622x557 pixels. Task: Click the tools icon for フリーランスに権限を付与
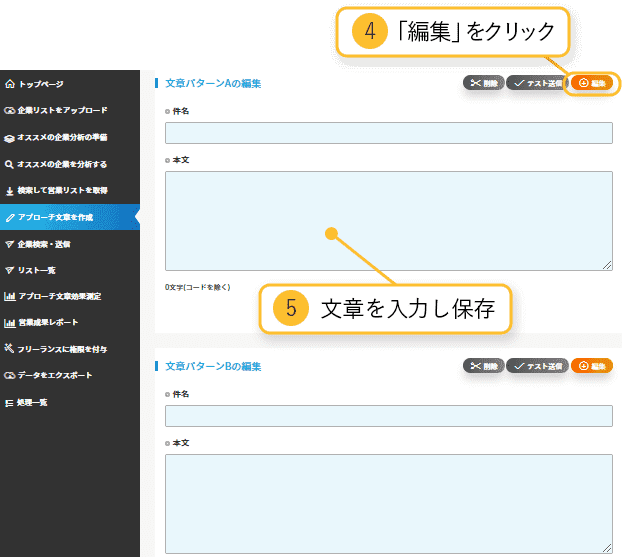click(9, 348)
